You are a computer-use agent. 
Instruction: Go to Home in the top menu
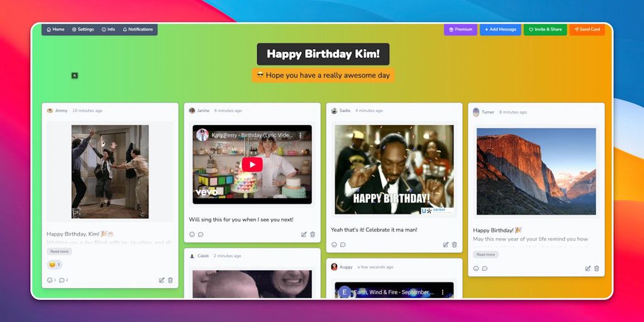click(x=55, y=30)
